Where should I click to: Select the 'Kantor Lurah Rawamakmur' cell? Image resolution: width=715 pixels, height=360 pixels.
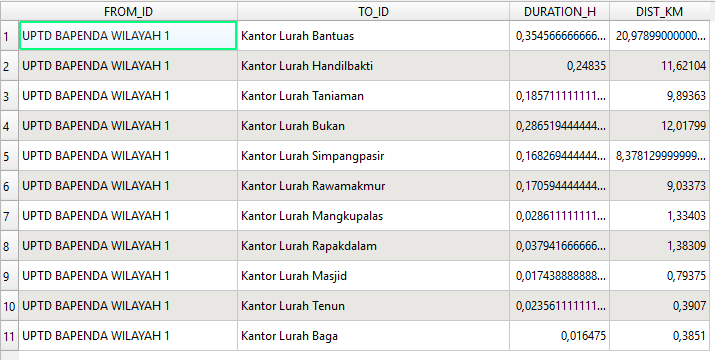(373, 186)
